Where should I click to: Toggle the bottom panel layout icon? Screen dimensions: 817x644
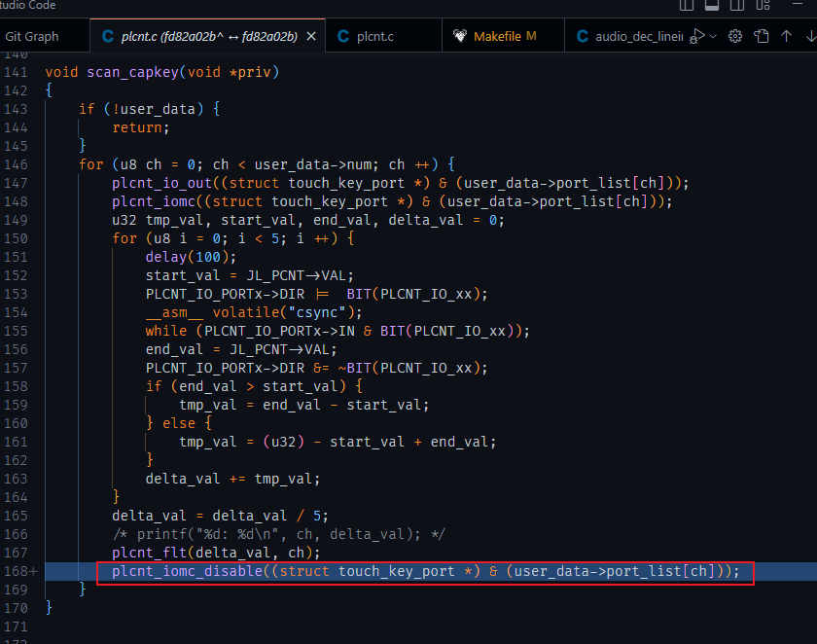(712, 5)
